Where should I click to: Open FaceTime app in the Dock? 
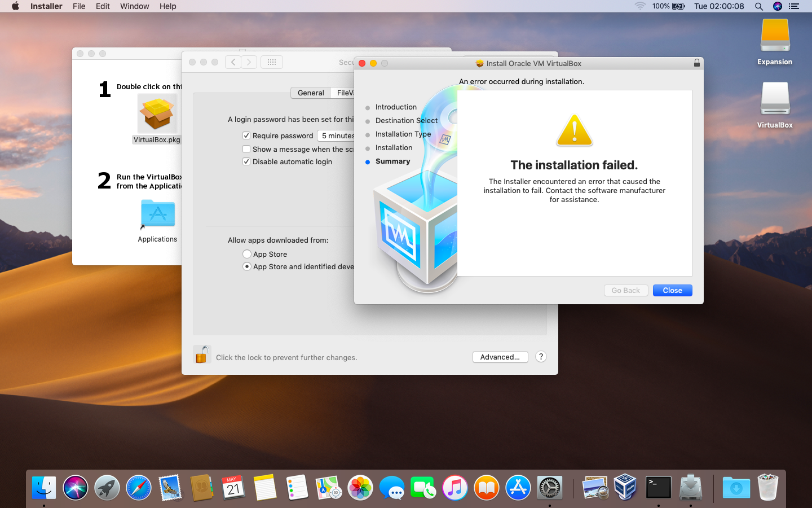[423, 488]
